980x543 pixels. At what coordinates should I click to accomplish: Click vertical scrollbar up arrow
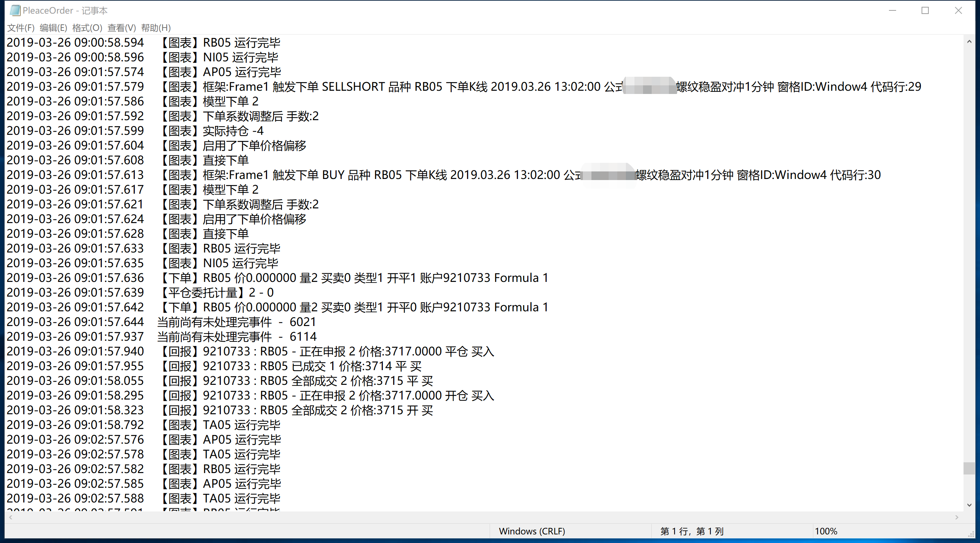click(969, 42)
